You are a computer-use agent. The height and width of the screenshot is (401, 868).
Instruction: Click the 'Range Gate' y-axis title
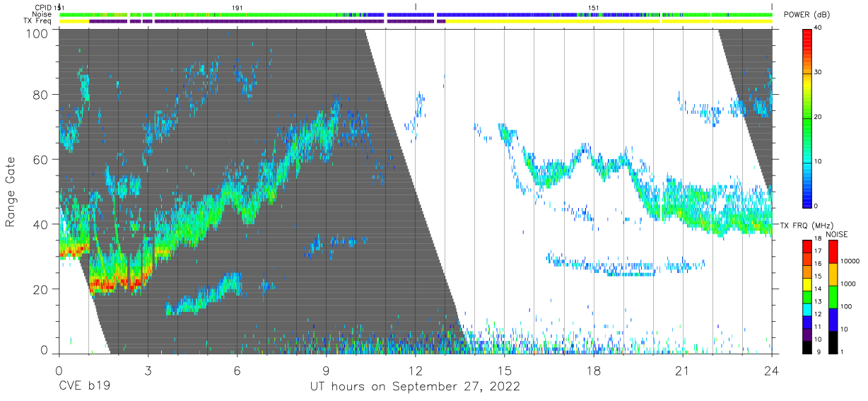[x=11, y=192]
